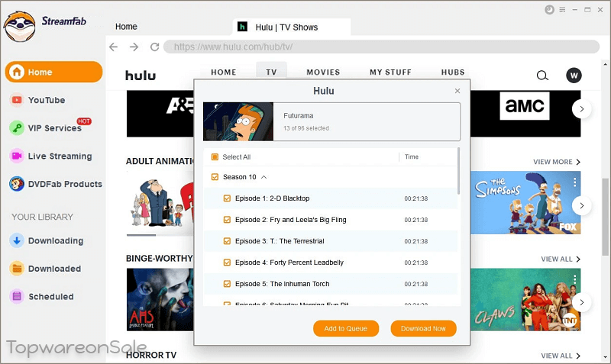The image size is (611, 364).
Task: Open Hulu MOVIES navigation item
Action: [x=323, y=72]
